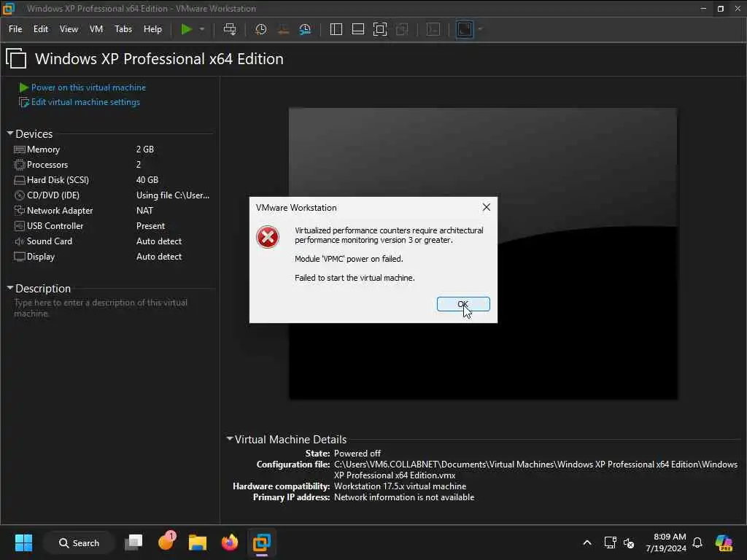Open the VM menu

point(96,29)
